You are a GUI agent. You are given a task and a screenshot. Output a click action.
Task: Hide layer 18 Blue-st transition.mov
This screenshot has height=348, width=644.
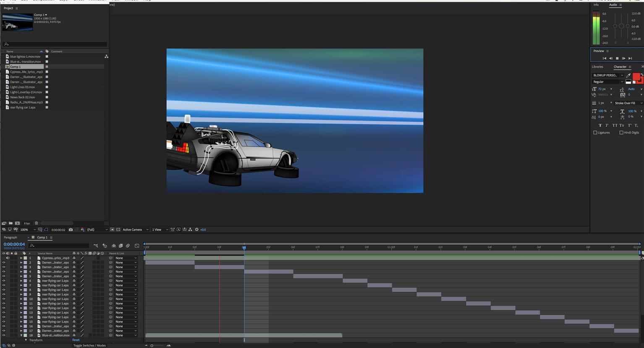tap(4, 335)
